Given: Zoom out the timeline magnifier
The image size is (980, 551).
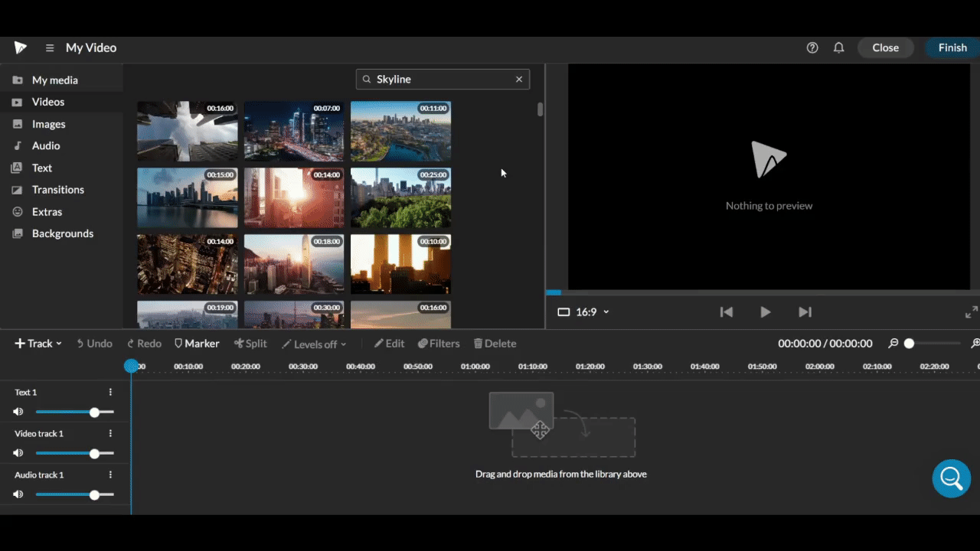Looking at the screenshot, I should pyautogui.click(x=893, y=344).
